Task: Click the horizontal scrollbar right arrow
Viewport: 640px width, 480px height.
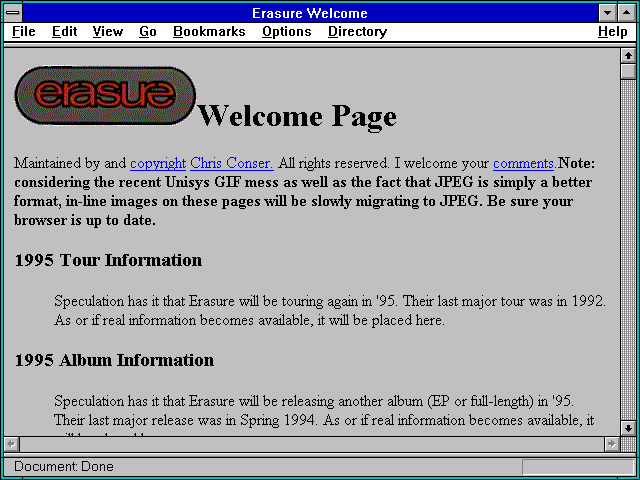Action: click(x=611, y=444)
